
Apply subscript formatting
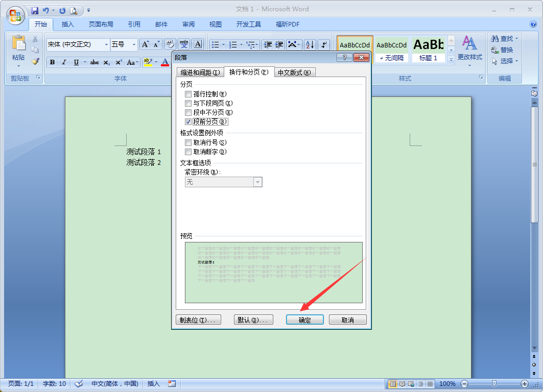pyautogui.click(x=106, y=62)
